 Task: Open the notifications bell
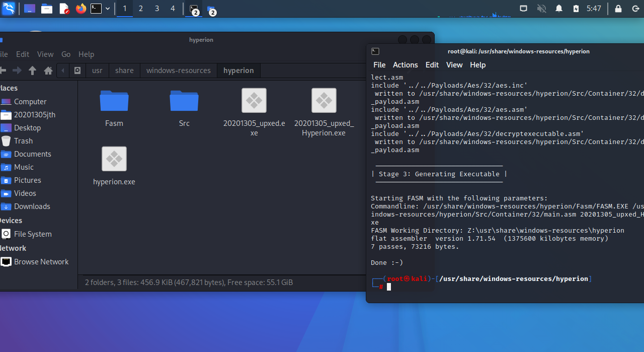click(559, 9)
